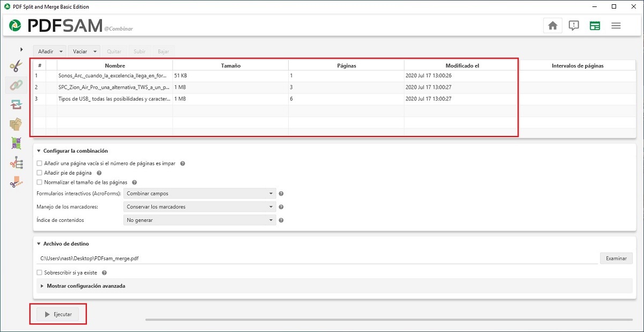644x332 pixels.
Task: Toggle Añadir pie de página checkbox
Action: 39,173
